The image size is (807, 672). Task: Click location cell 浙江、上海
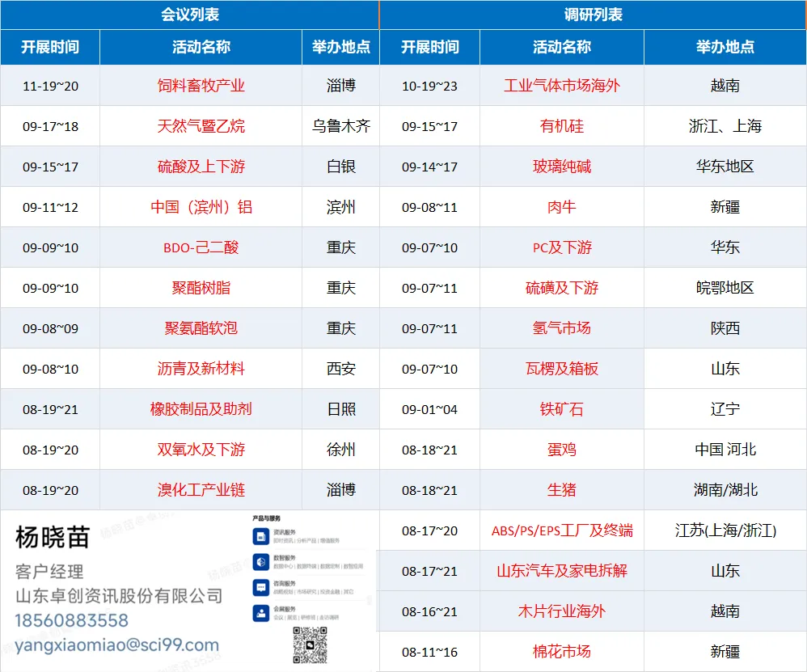tap(725, 126)
